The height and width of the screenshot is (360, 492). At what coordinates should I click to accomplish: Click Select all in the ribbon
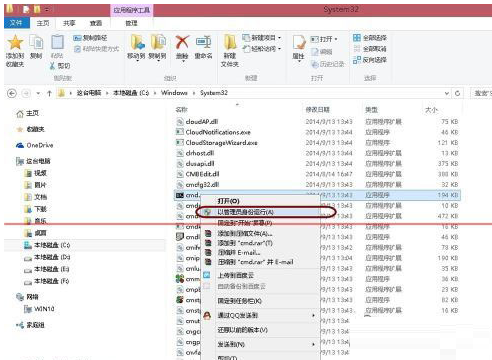pos(370,38)
